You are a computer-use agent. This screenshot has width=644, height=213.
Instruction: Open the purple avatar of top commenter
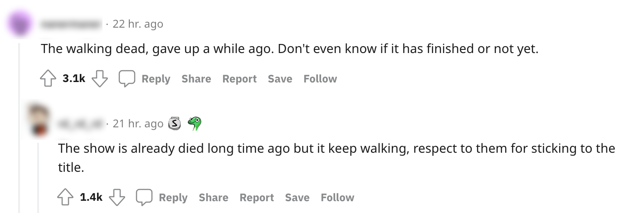(20, 24)
